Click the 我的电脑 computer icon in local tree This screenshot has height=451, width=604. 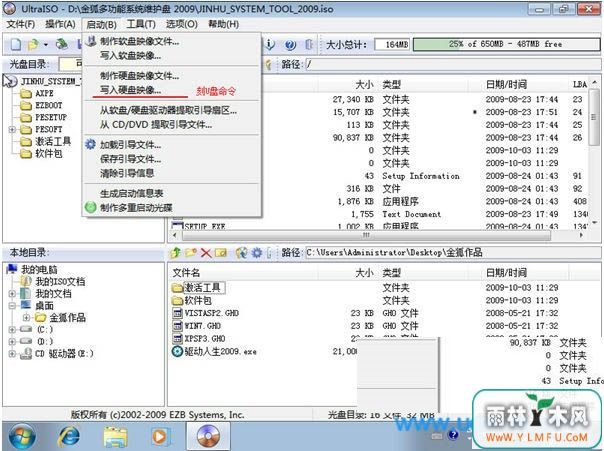point(12,269)
